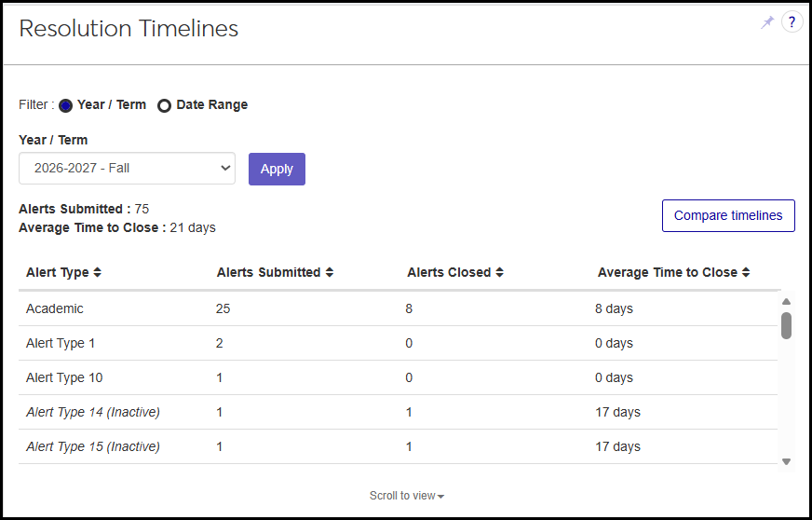The width and height of the screenshot is (812, 520).
Task: Sort by Alerts Closed column arrows
Action: (x=499, y=272)
